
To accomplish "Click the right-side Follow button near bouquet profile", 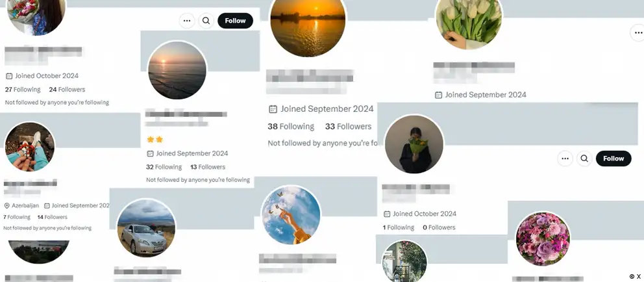I will click(613, 159).
